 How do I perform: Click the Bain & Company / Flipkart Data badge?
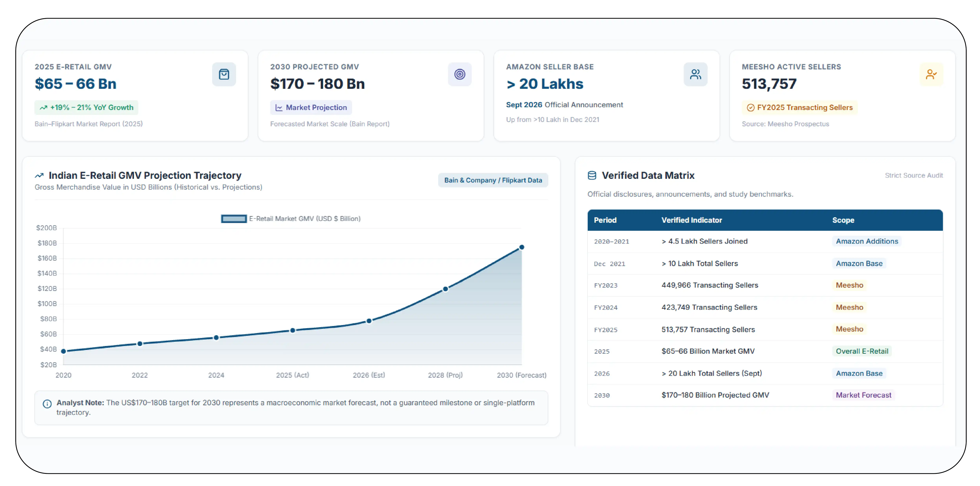[x=493, y=180]
